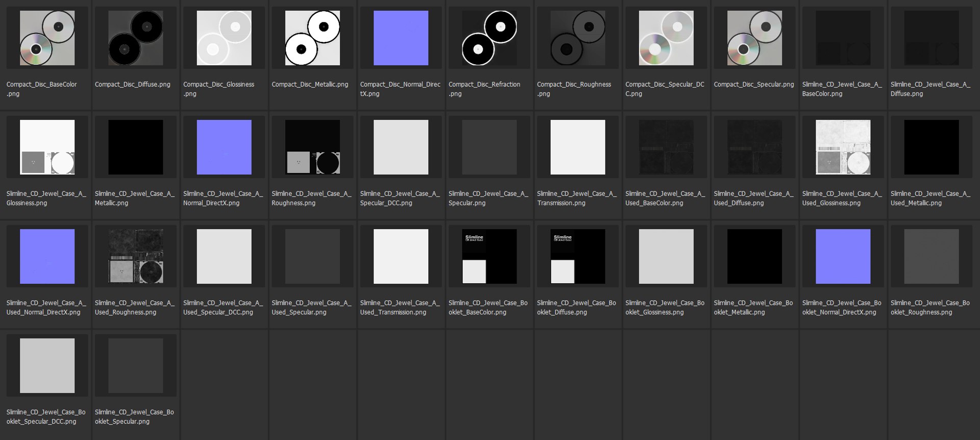Click the label Slimline_CD_Jewel_Case_Booklet_BaseColor.png
Screen dimensions: 980x440
click(488, 307)
